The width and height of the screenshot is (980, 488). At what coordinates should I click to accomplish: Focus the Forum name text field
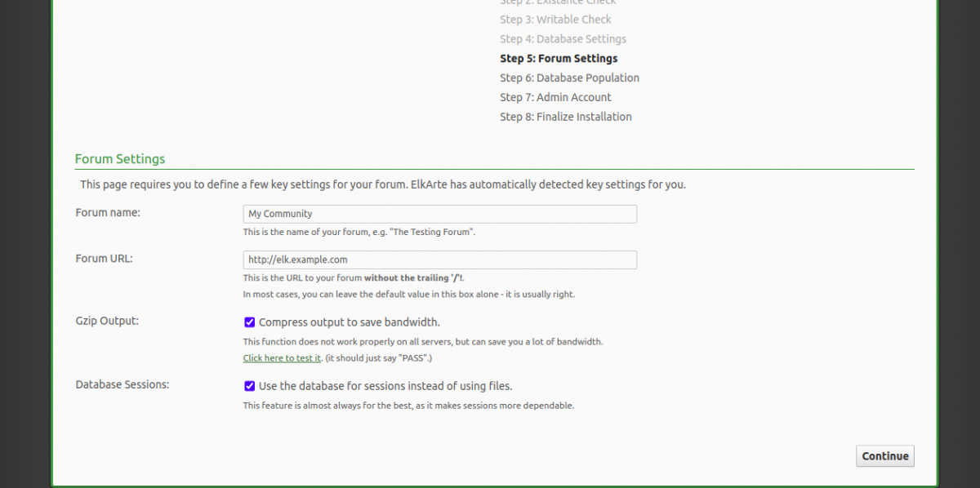(439, 214)
